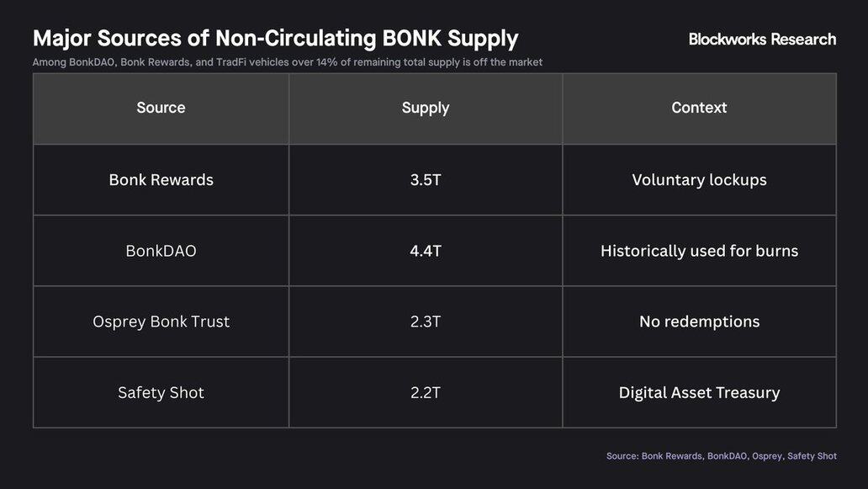Click the chart title mentioning Non-Circulating BONK Supply
This screenshot has width=868, height=489.
(x=275, y=38)
